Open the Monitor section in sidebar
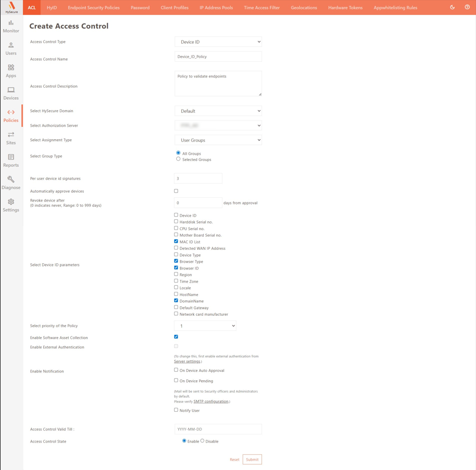This screenshot has height=470, width=476. (11, 26)
